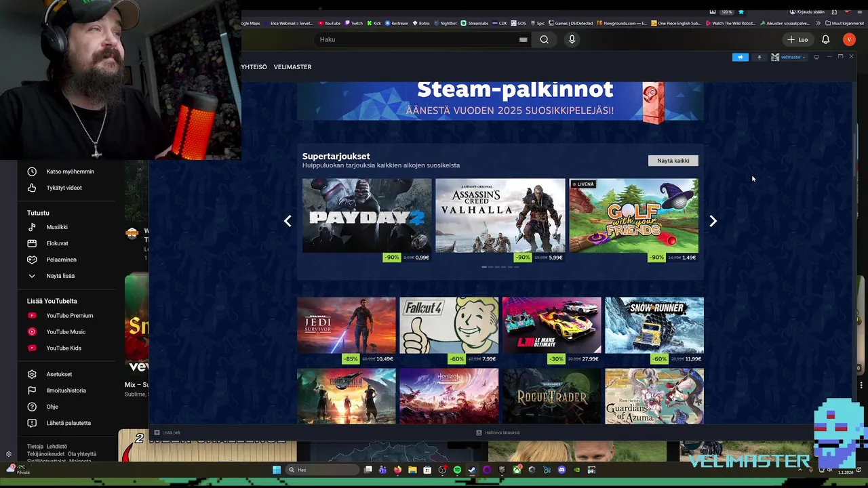Open the VELIMASTER profile menu in Steam
Screen dimensions: 868x488
(x=292, y=67)
